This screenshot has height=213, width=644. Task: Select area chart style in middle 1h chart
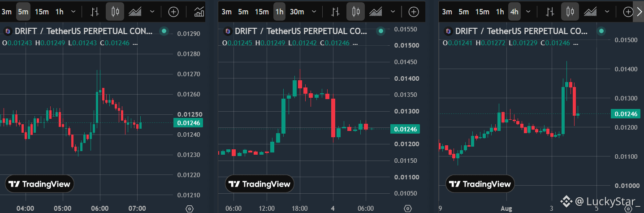376,12
